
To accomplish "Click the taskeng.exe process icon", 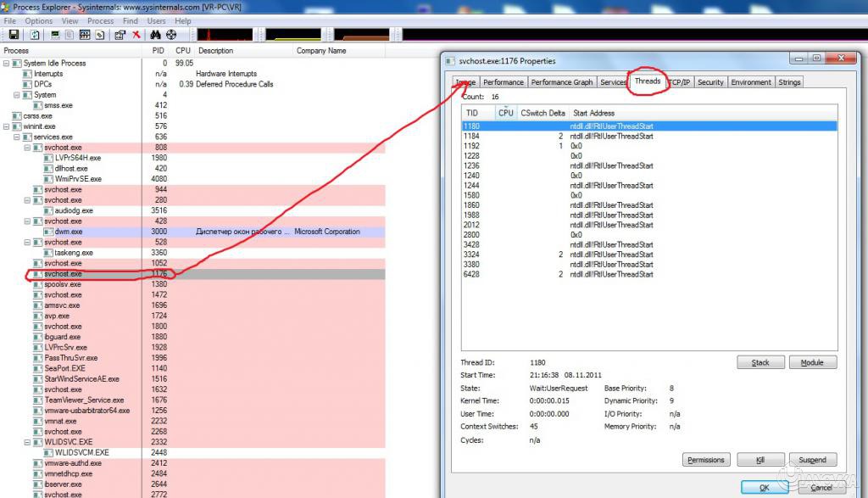I will tap(48, 253).
